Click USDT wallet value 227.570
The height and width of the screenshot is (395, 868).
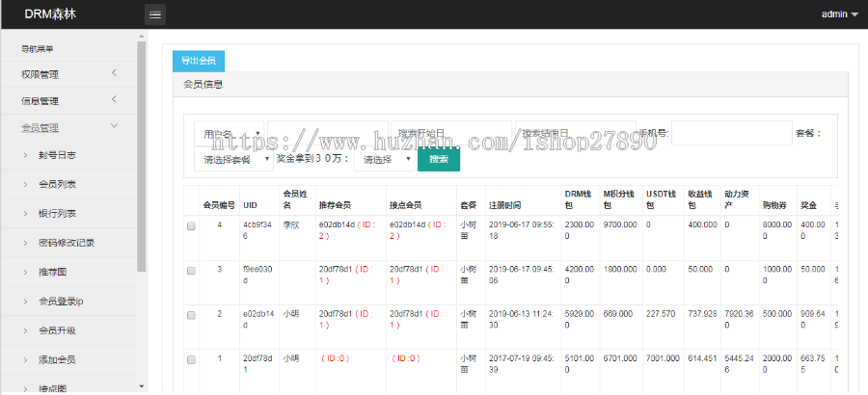(661, 314)
